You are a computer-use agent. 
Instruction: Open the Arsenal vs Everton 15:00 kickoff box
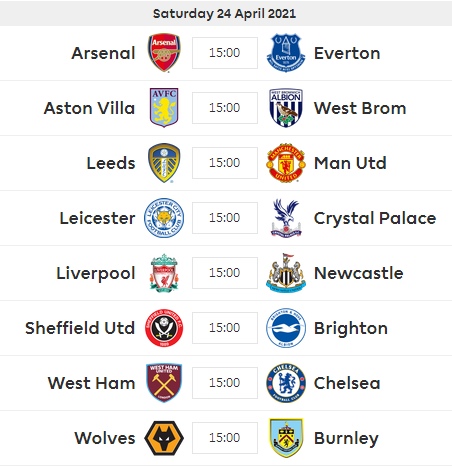point(225,53)
